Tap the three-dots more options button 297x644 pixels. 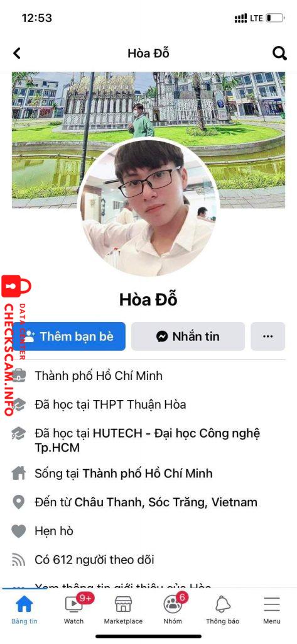pyautogui.click(x=268, y=336)
